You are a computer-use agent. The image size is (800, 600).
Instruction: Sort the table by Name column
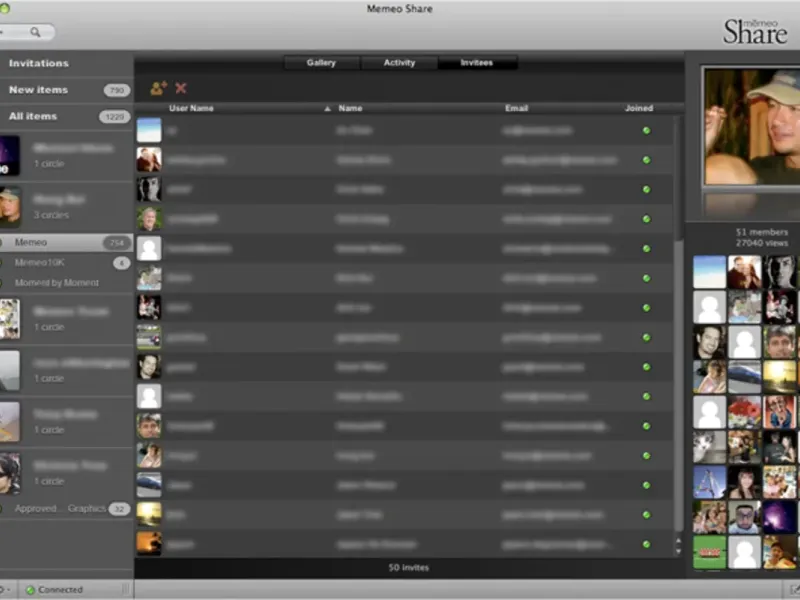coord(351,108)
